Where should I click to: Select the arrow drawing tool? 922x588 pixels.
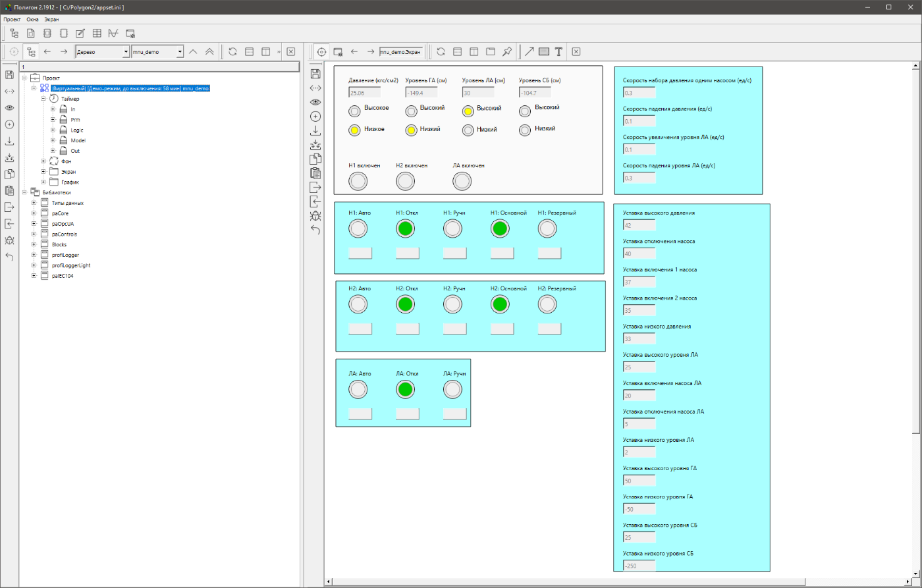click(x=529, y=51)
